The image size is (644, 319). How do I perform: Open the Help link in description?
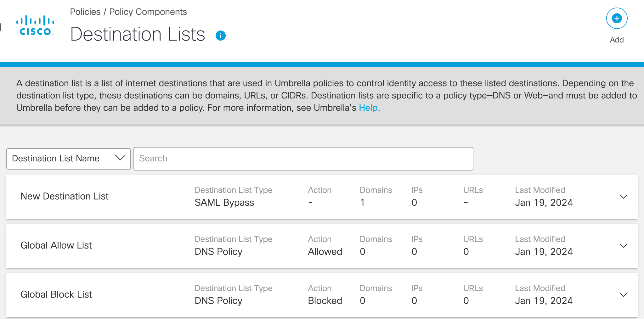click(368, 108)
